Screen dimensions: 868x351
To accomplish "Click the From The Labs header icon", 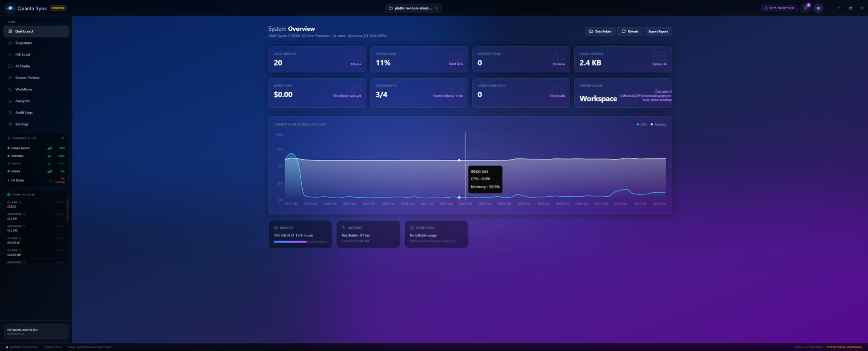I will pos(9,195).
